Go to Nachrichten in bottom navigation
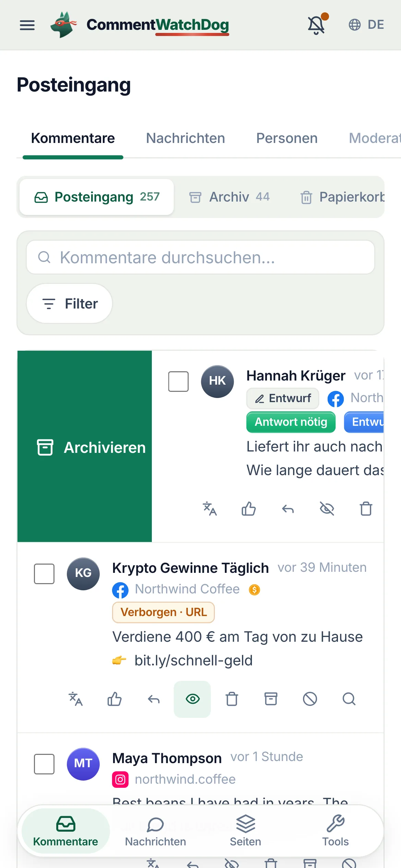The image size is (401, 868). [155, 831]
